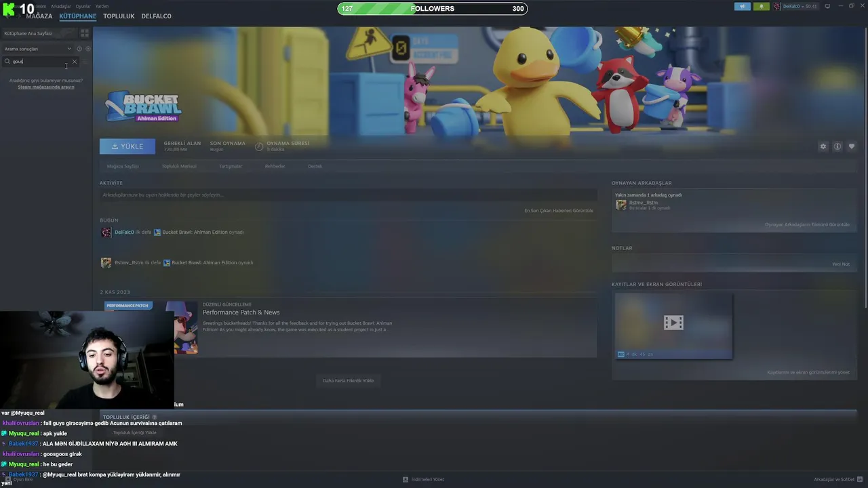Open advanced filter icon next to search
The image size is (868, 488).
coord(85,62)
